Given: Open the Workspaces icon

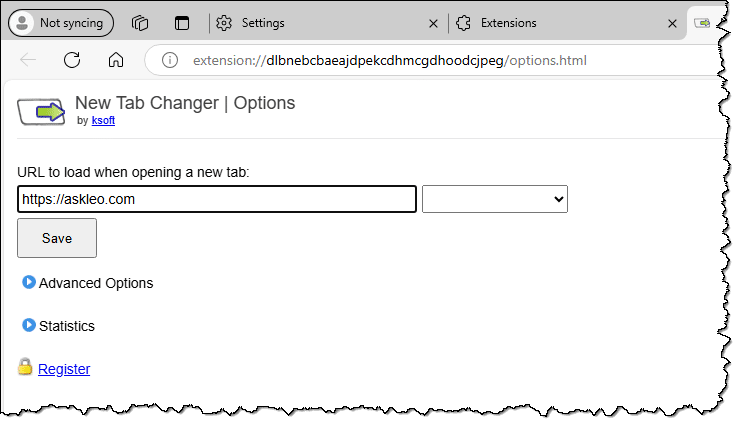Looking at the screenshot, I should (x=140, y=23).
